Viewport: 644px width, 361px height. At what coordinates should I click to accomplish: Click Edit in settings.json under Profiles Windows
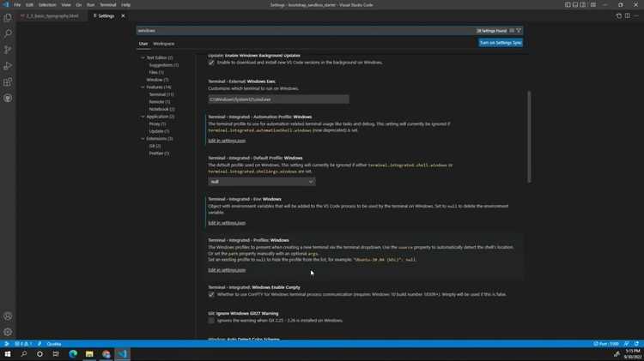(227, 270)
